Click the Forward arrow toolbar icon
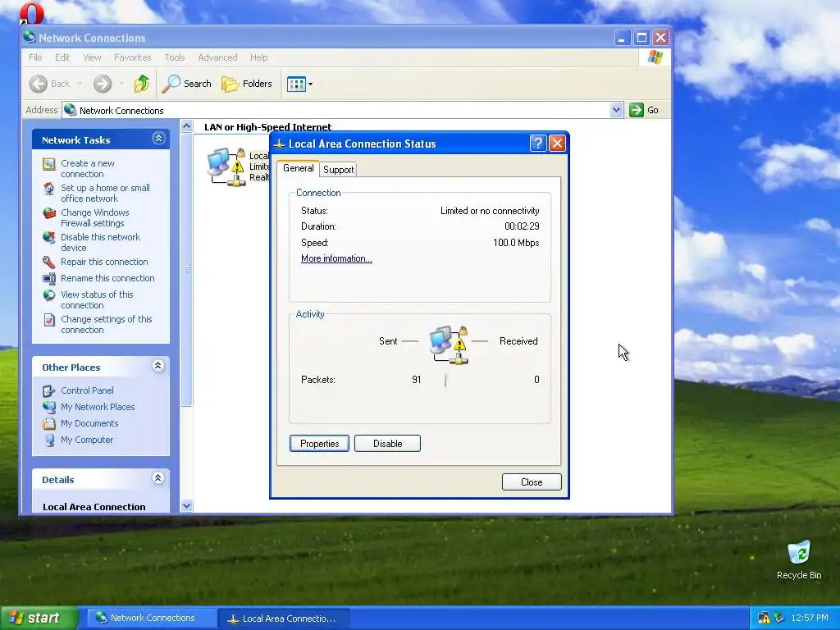The width and height of the screenshot is (840, 630). pos(103,84)
